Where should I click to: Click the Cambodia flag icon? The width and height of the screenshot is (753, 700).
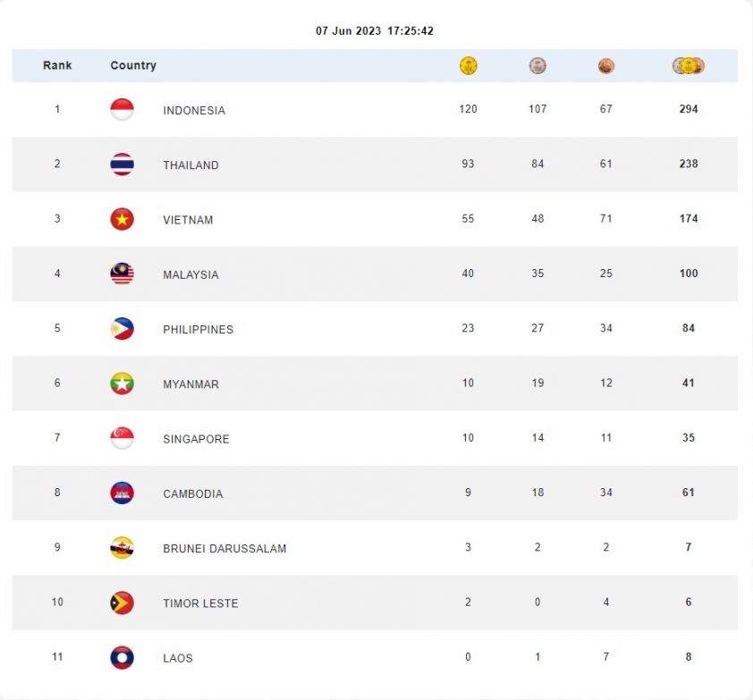click(x=122, y=493)
